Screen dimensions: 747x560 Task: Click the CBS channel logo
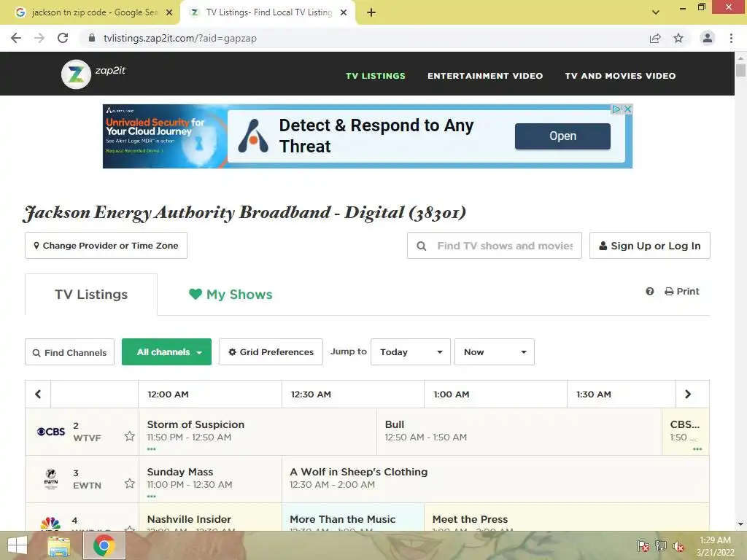tap(51, 432)
